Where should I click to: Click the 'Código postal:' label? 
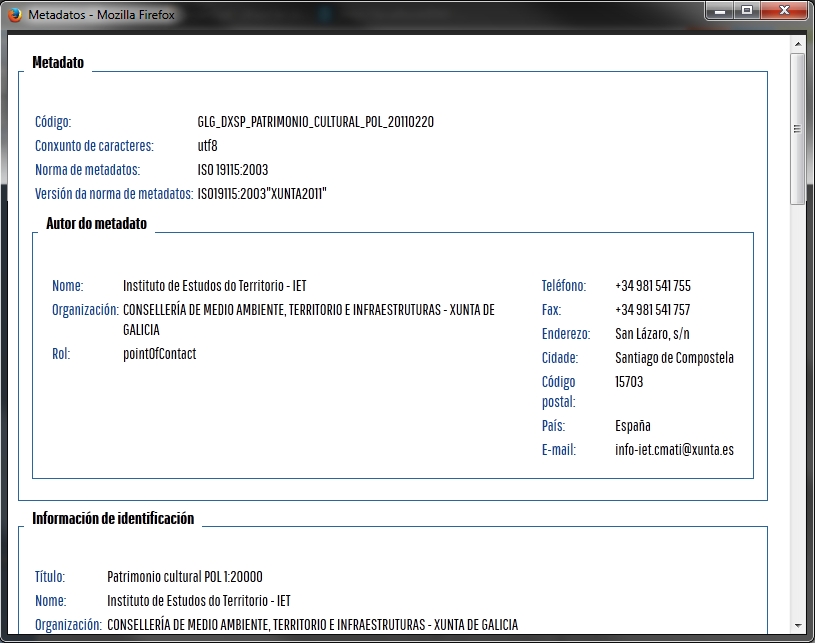click(x=559, y=391)
